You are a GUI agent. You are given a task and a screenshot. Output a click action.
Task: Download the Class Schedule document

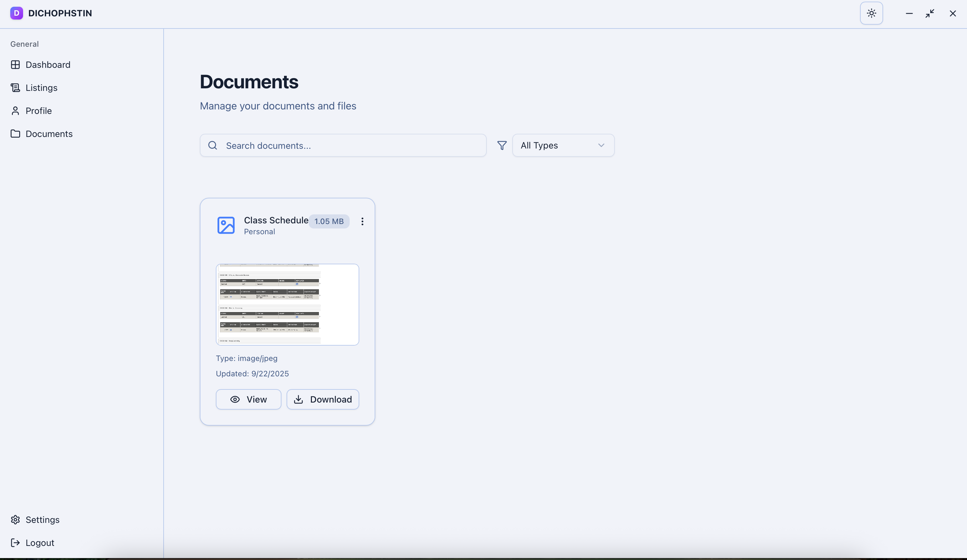322,399
